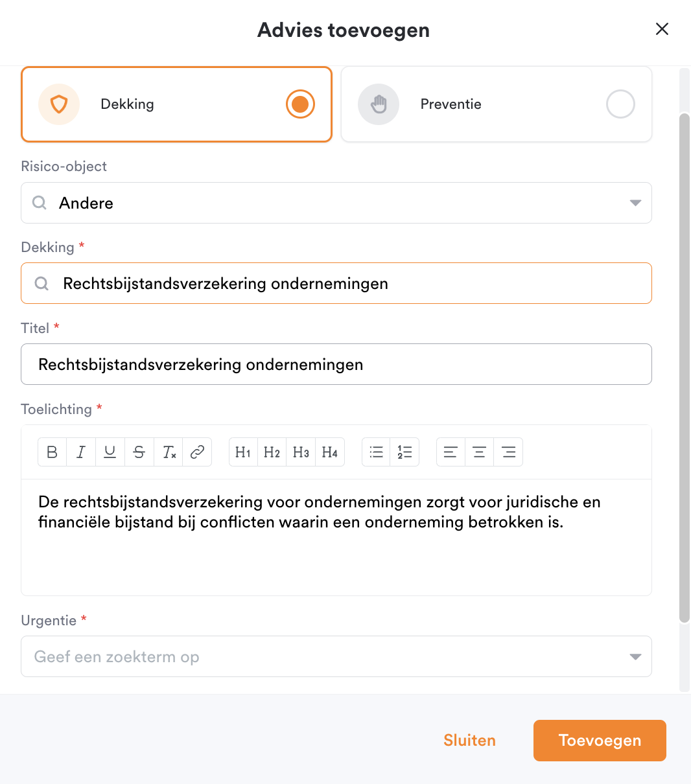Apply bold formatting in Toelichting editor
691x784 pixels.
(53, 452)
